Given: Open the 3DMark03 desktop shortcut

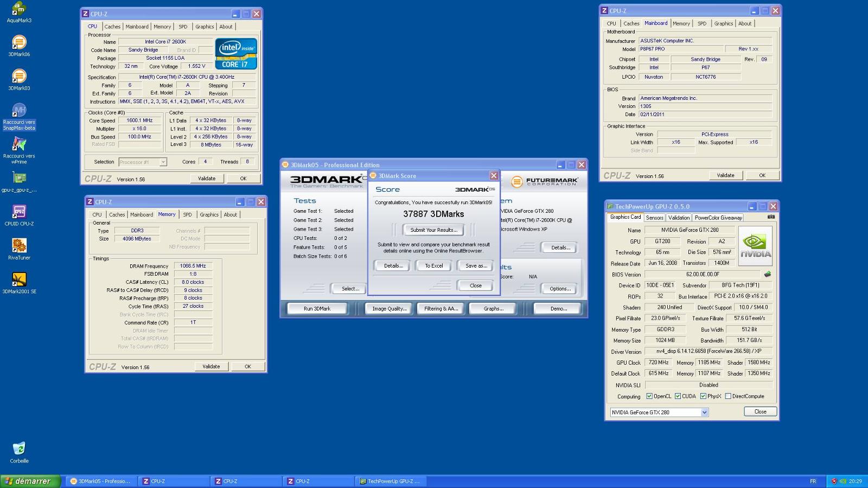Looking at the screenshot, I should (19, 79).
